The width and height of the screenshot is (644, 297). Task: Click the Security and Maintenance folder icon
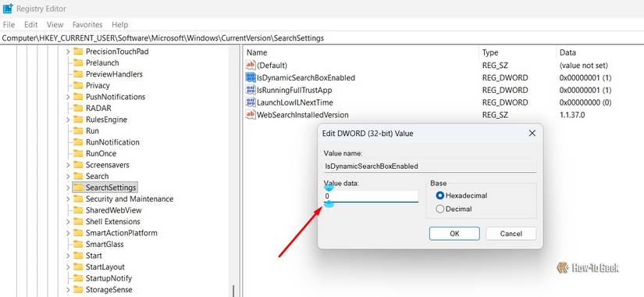[x=78, y=199]
